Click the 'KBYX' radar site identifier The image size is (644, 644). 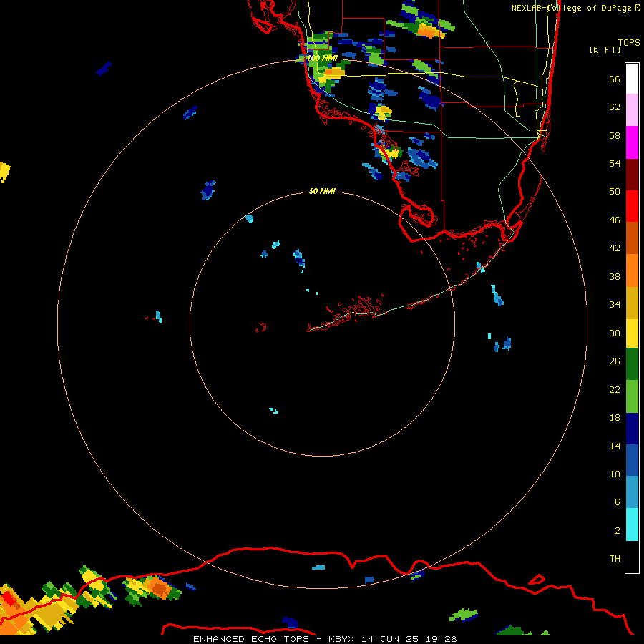point(341,639)
